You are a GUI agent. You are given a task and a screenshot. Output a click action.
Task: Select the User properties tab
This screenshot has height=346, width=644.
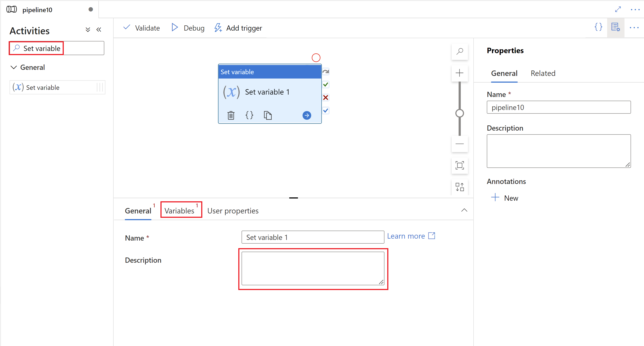[232, 210]
